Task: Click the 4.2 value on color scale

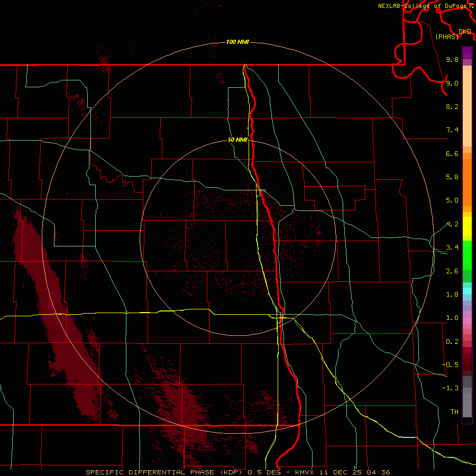Action: pyautogui.click(x=452, y=224)
